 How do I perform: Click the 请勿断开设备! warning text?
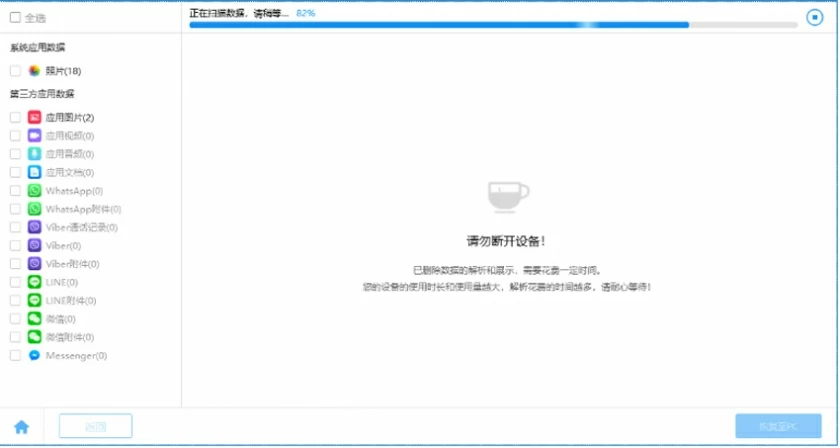506,241
